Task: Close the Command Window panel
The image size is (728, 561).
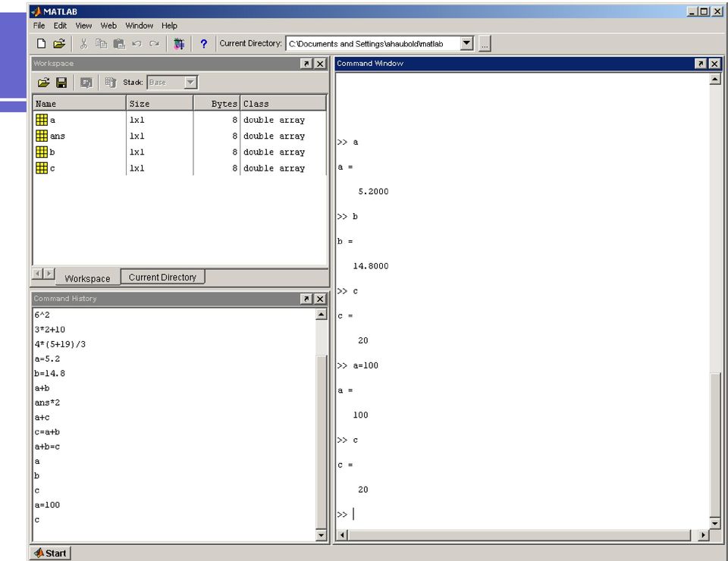Action: click(x=715, y=64)
